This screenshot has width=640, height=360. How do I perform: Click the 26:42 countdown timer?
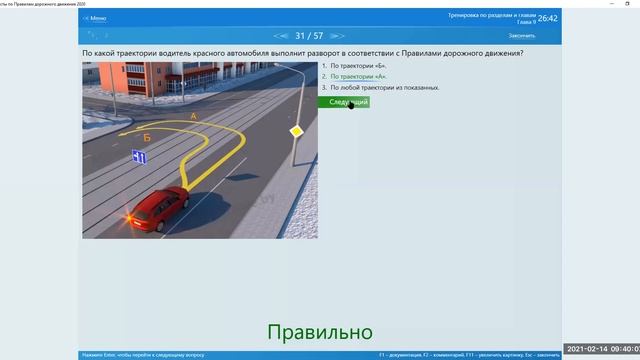tap(548, 18)
